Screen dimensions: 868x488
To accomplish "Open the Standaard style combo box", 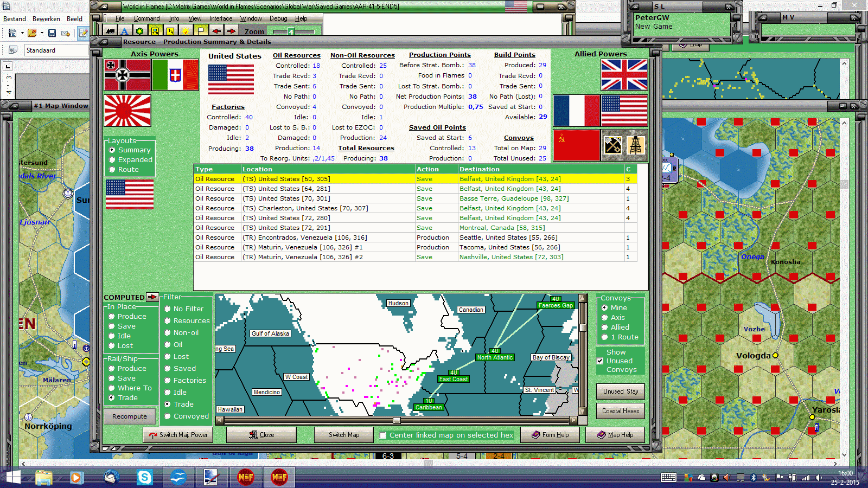I will tap(56, 50).
